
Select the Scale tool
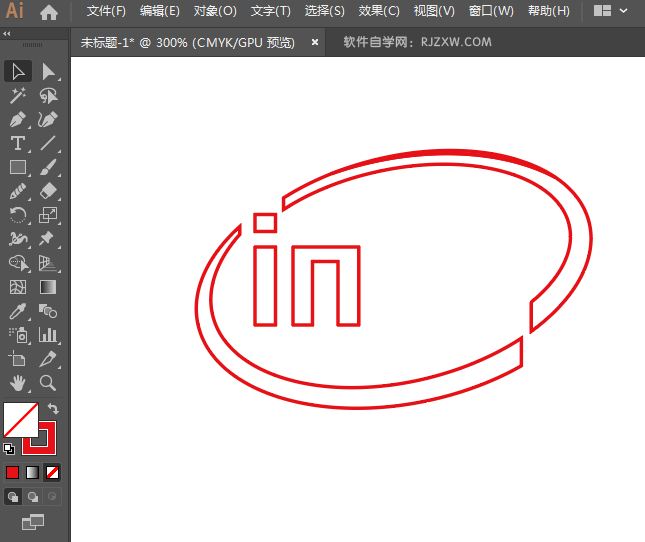click(x=48, y=215)
